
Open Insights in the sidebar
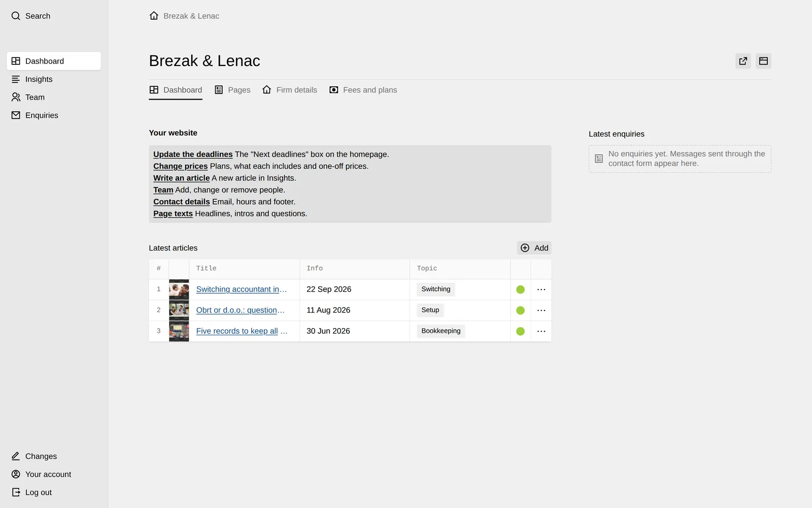click(x=54, y=79)
